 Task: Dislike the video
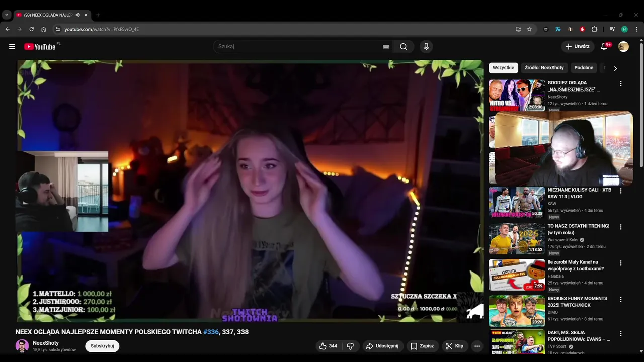click(350, 346)
